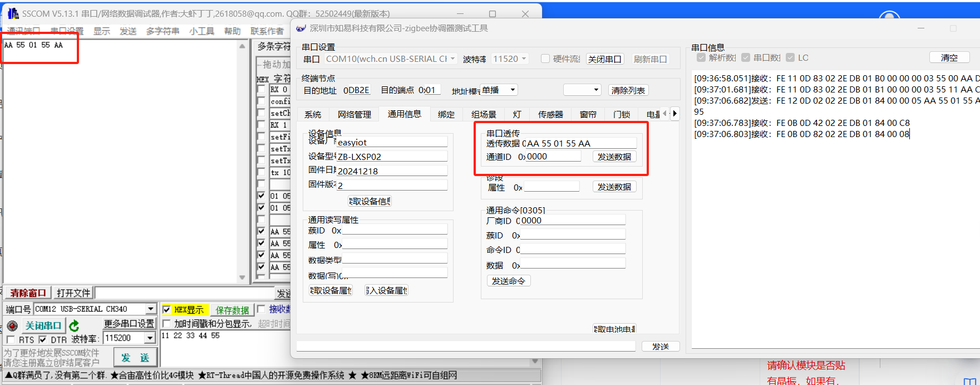Click the green 保存数据 button
Viewport: 980px width, 385px height.
pos(232,310)
